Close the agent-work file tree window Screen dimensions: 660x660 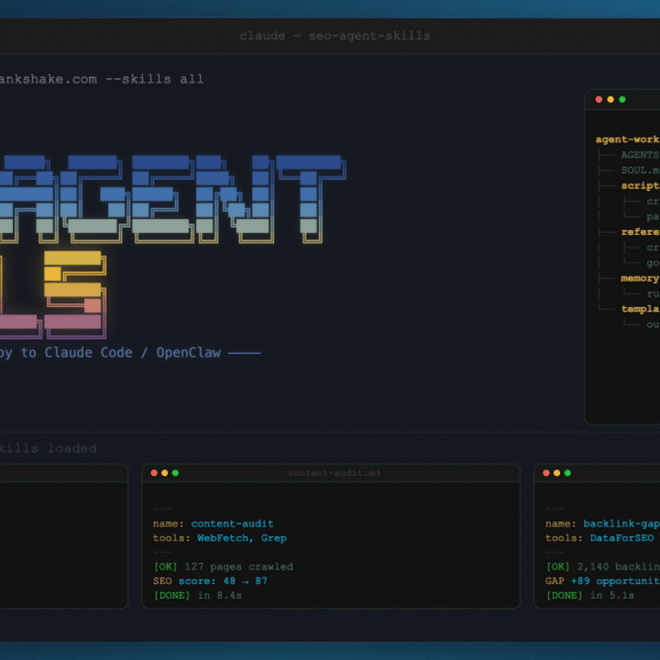[x=599, y=100]
